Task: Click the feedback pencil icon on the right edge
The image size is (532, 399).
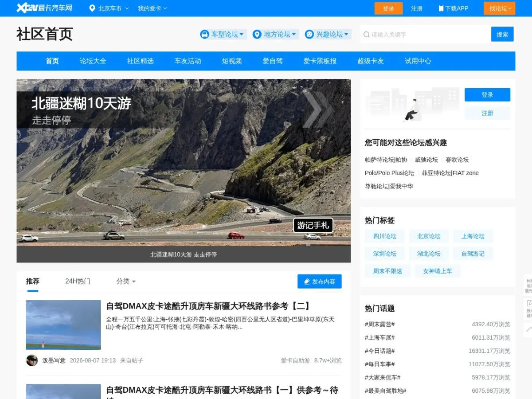Action: (530, 303)
